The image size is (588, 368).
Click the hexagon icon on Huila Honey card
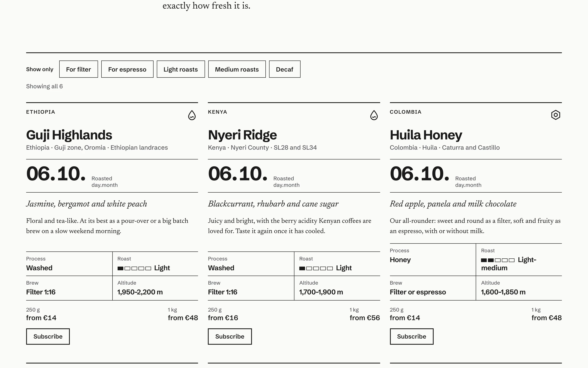click(556, 115)
